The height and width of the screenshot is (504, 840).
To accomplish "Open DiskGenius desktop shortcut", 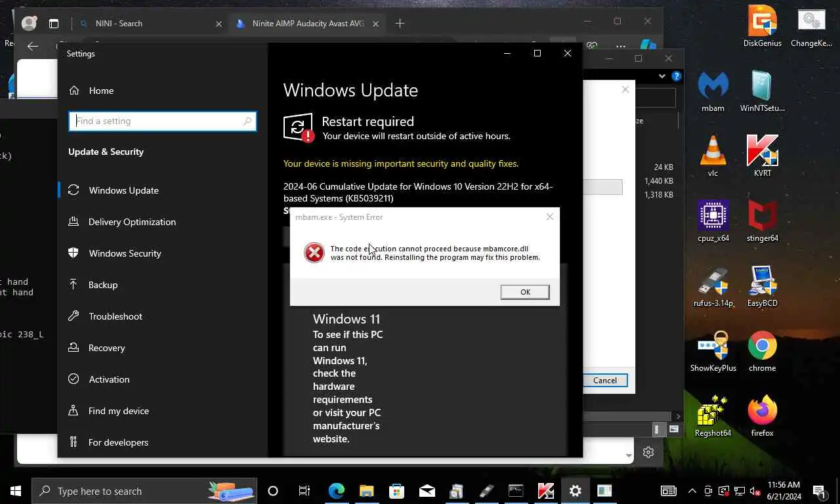I will click(762, 26).
